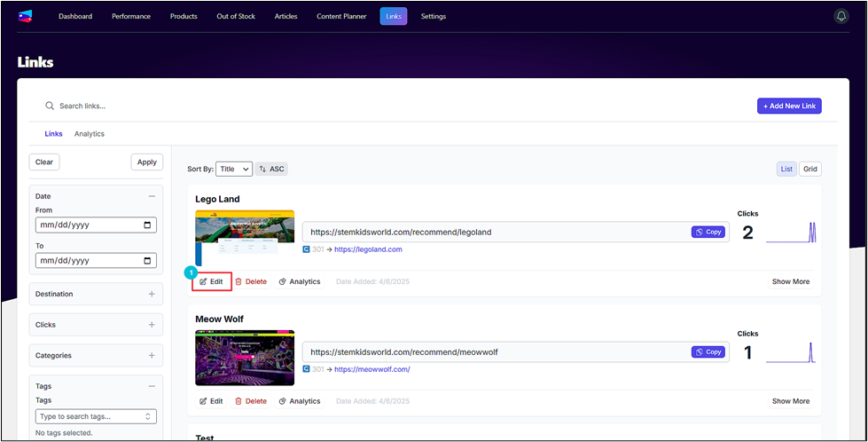Click the From date input field
868x442 pixels.
[96, 225]
